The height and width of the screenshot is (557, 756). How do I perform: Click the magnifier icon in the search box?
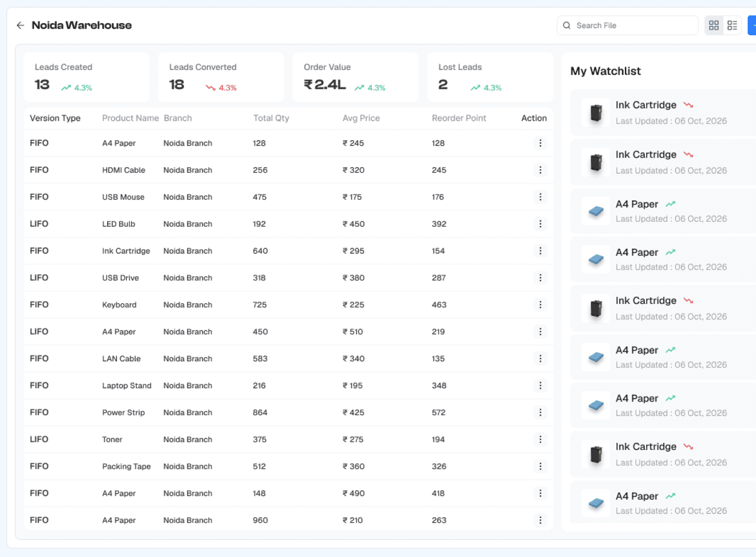point(567,25)
